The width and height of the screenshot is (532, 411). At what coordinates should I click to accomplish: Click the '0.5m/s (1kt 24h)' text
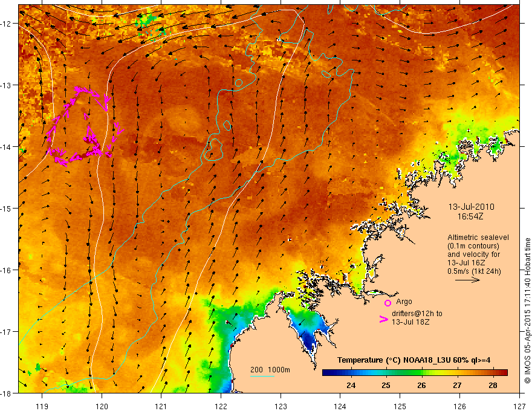click(475, 271)
